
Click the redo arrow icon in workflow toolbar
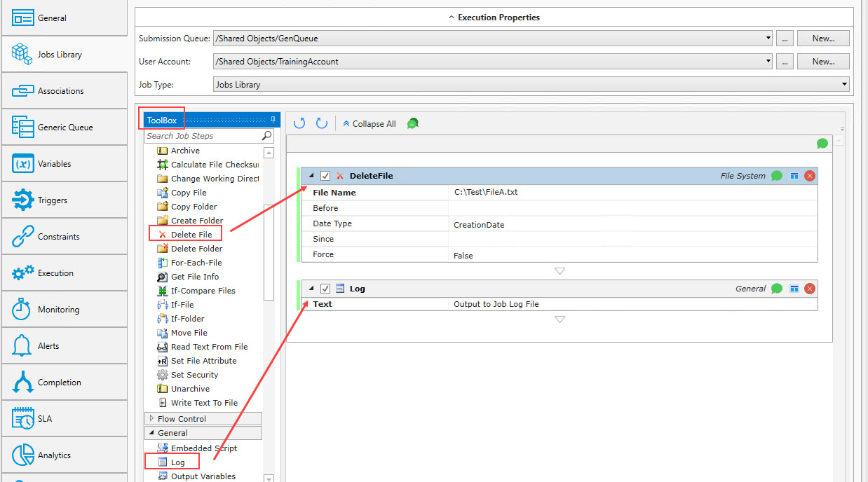click(322, 123)
